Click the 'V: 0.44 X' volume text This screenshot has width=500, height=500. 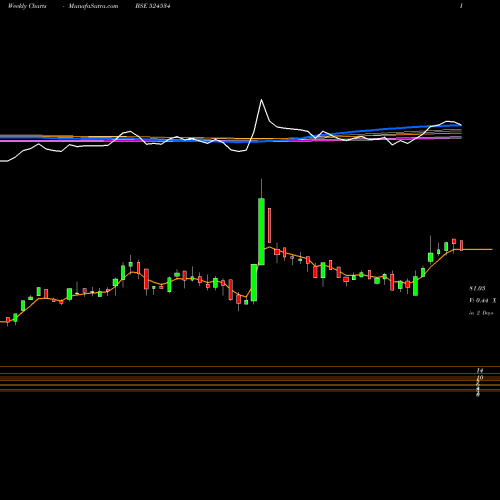[x=483, y=301]
